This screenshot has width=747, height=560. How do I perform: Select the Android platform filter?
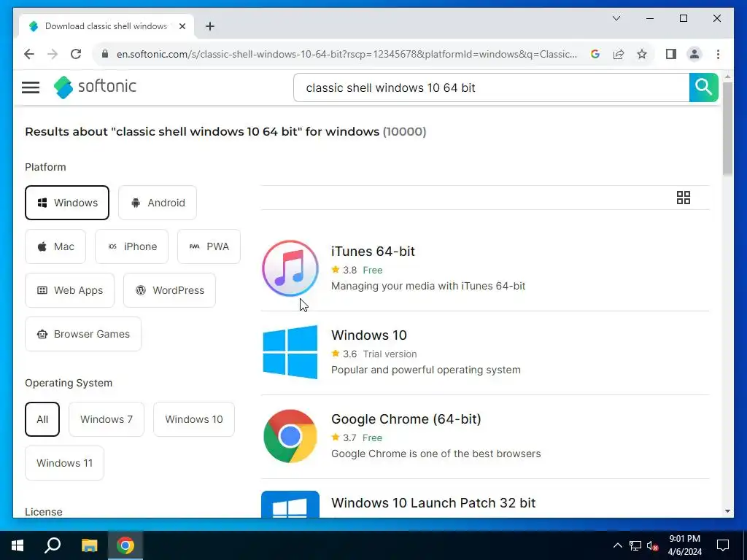[158, 203]
